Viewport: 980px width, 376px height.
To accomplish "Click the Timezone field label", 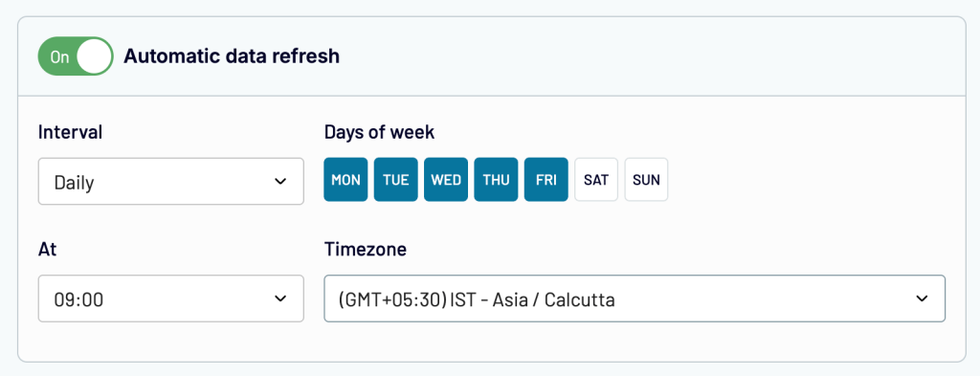I will point(365,249).
